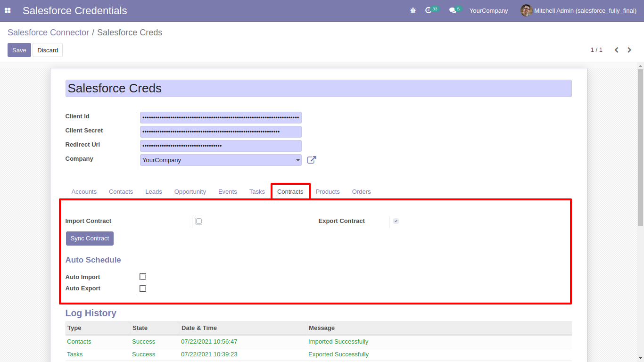Click Salesforce Credentials app title

click(75, 10)
